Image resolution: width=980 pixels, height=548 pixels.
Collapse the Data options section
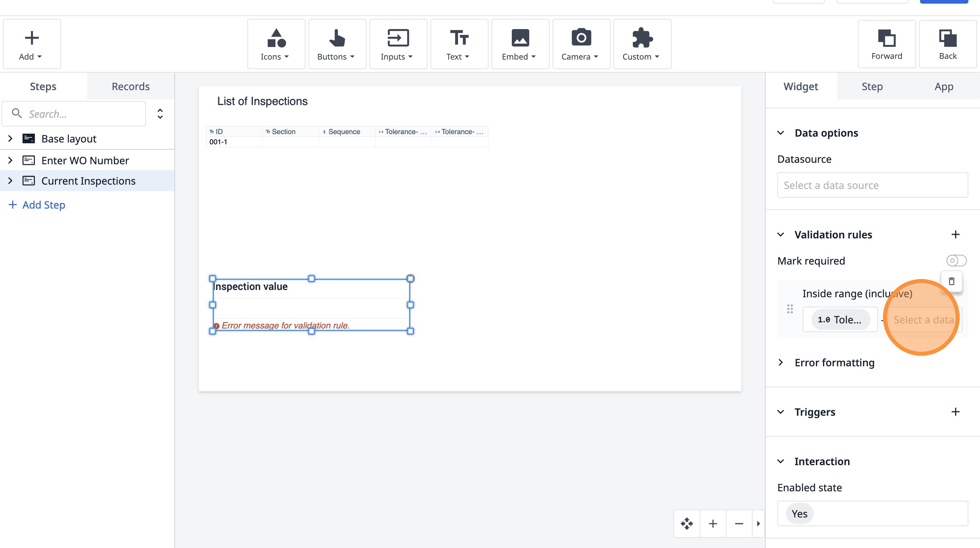[x=781, y=133]
